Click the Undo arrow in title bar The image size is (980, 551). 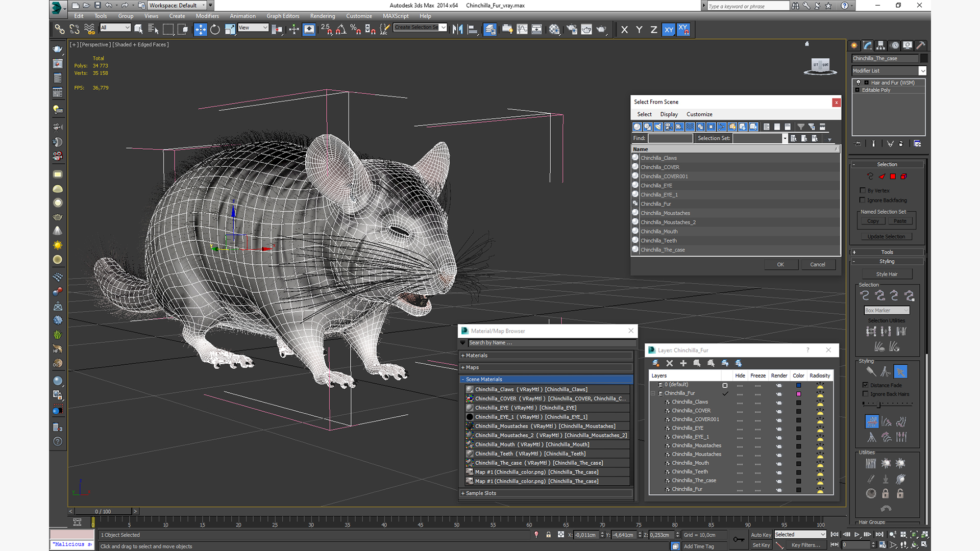click(x=108, y=6)
